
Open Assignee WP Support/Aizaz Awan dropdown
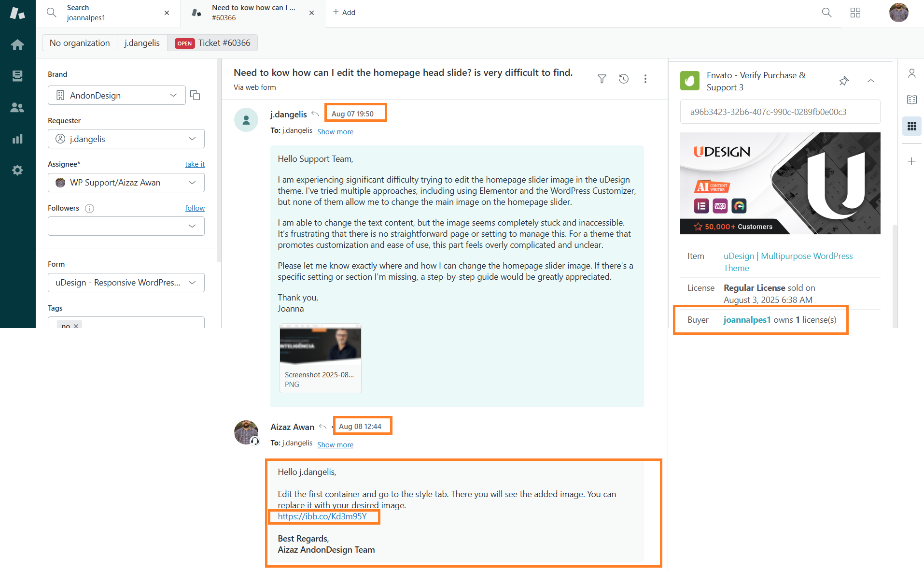click(x=126, y=183)
